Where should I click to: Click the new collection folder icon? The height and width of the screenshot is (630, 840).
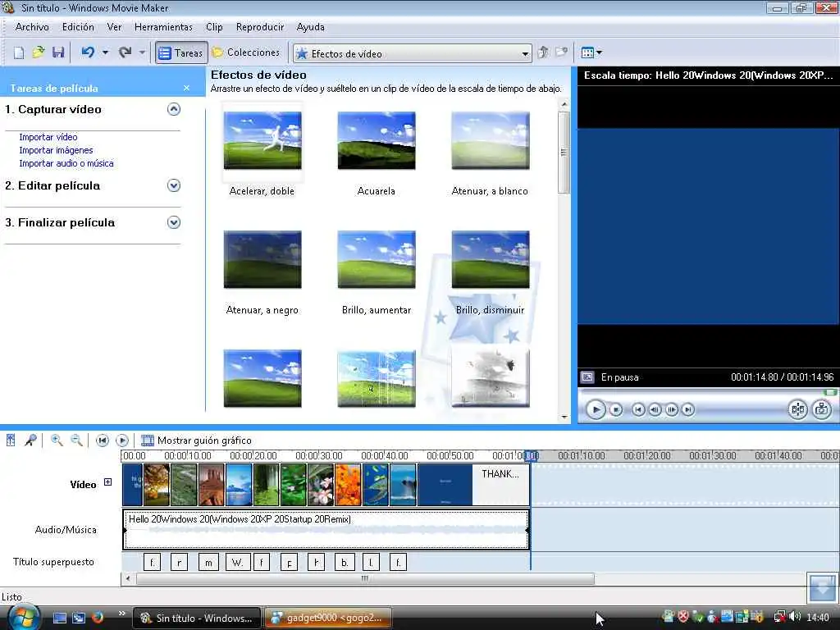(561, 52)
